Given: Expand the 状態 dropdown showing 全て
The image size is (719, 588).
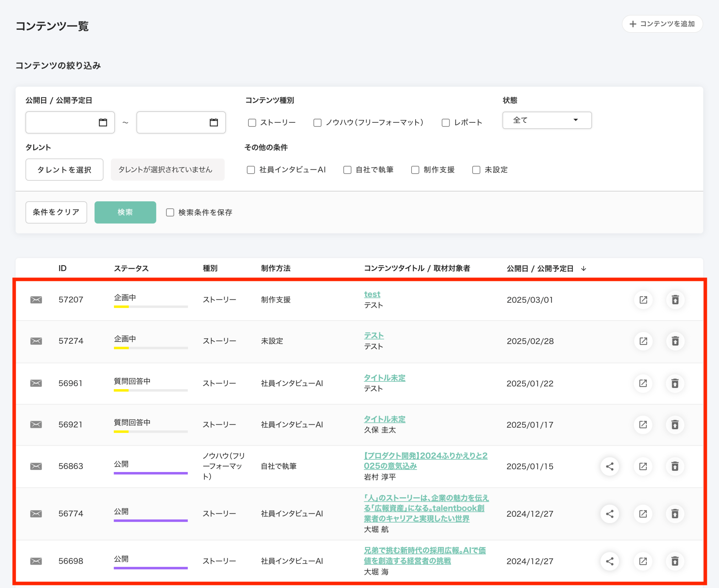Looking at the screenshot, I should click(547, 120).
